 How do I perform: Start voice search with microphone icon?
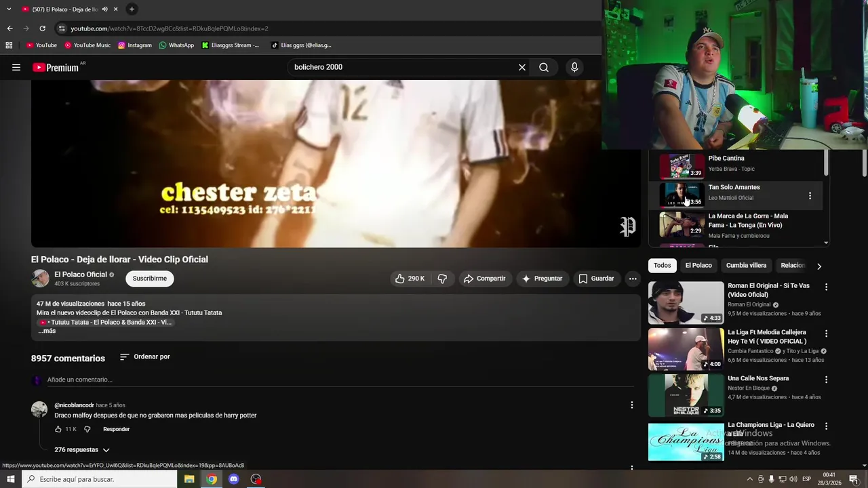[x=574, y=67]
